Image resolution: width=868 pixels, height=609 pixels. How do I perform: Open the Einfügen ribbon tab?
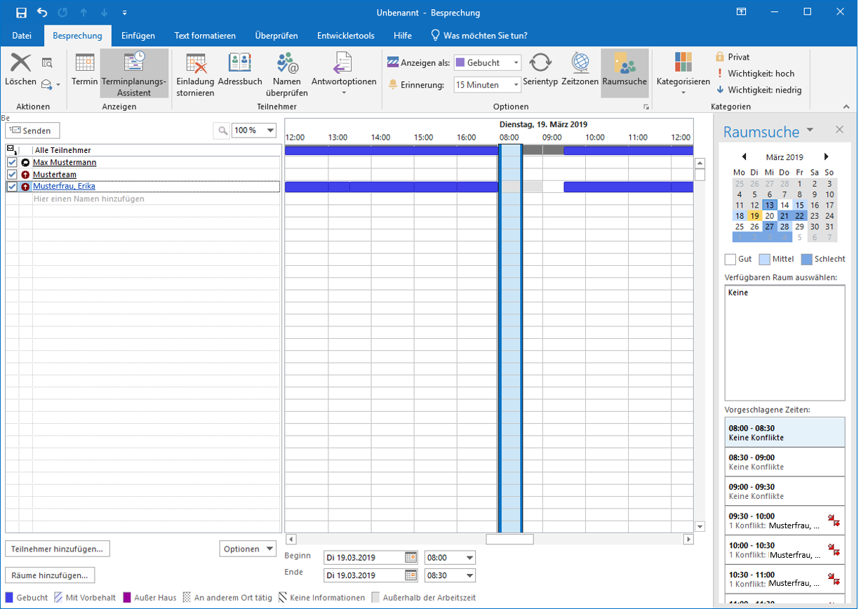pyautogui.click(x=138, y=36)
